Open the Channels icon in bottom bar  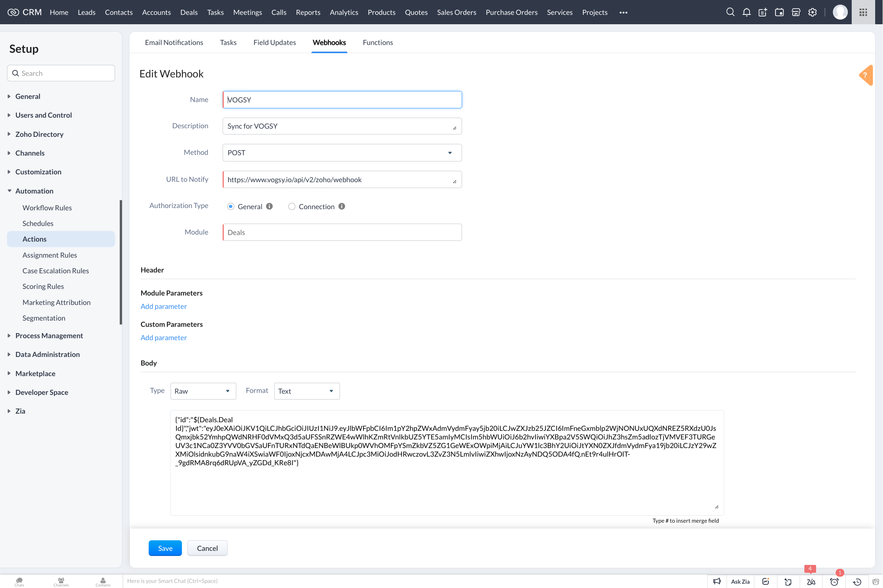(61, 582)
